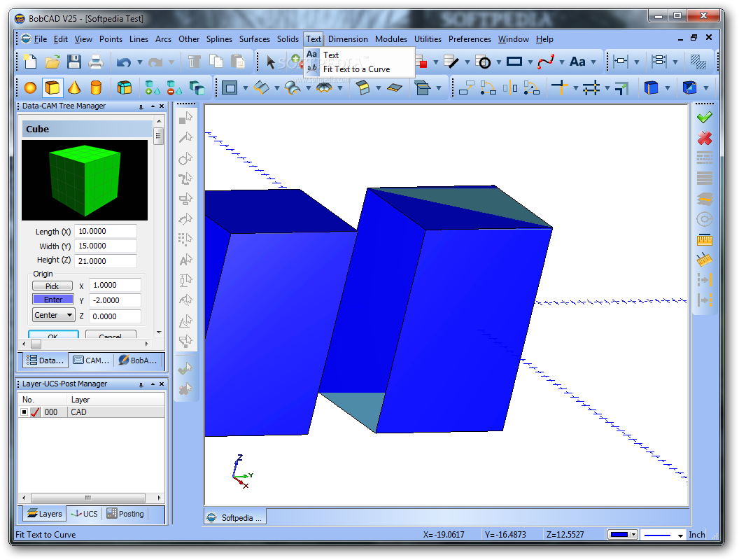Click the Enter origin button
Image resolution: width=739 pixels, height=560 pixels.
[x=52, y=300]
